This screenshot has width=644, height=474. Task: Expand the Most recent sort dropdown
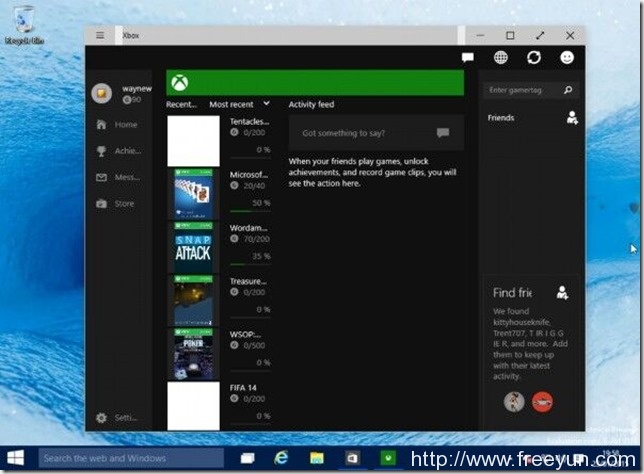tap(239, 104)
